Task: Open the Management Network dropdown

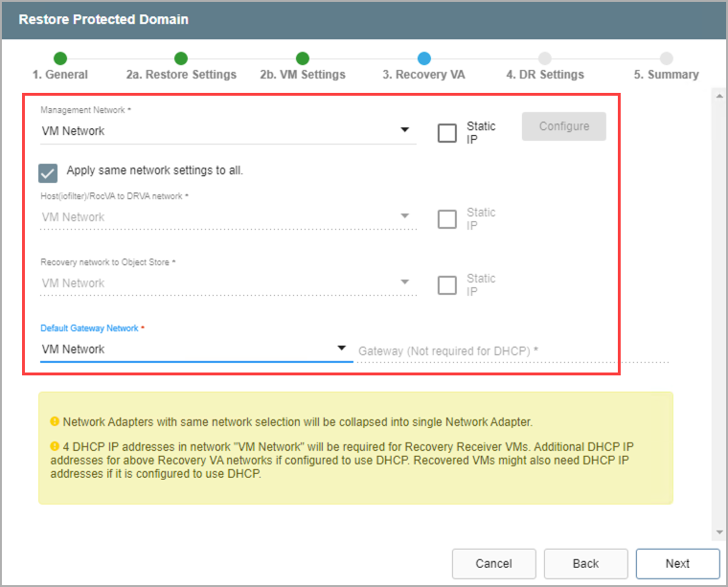Action: coord(228,131)
